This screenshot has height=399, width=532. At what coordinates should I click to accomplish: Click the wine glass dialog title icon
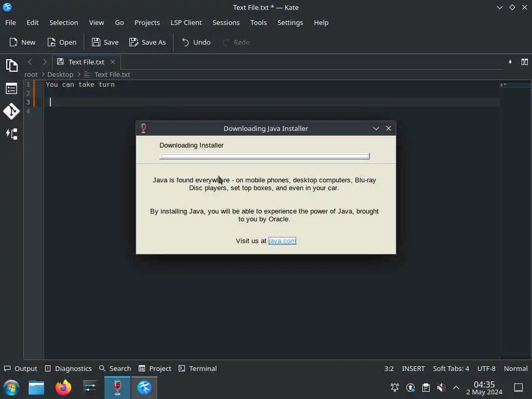point(143,128)
